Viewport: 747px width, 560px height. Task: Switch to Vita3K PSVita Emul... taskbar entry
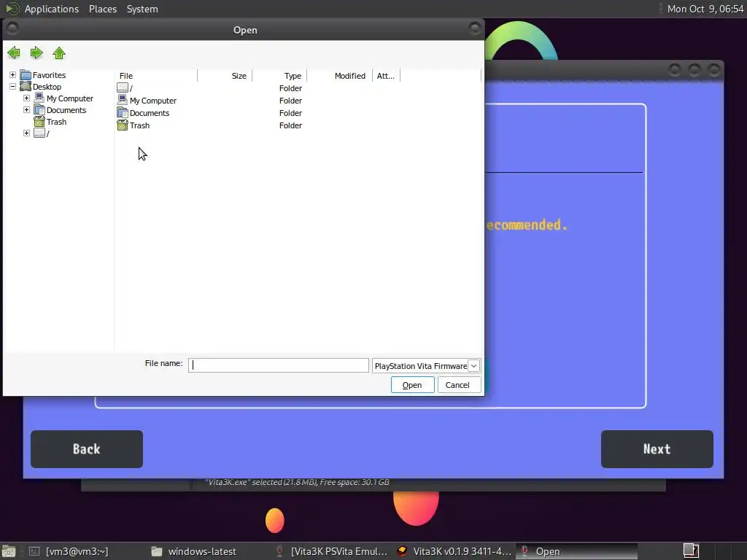coord(332,551)
